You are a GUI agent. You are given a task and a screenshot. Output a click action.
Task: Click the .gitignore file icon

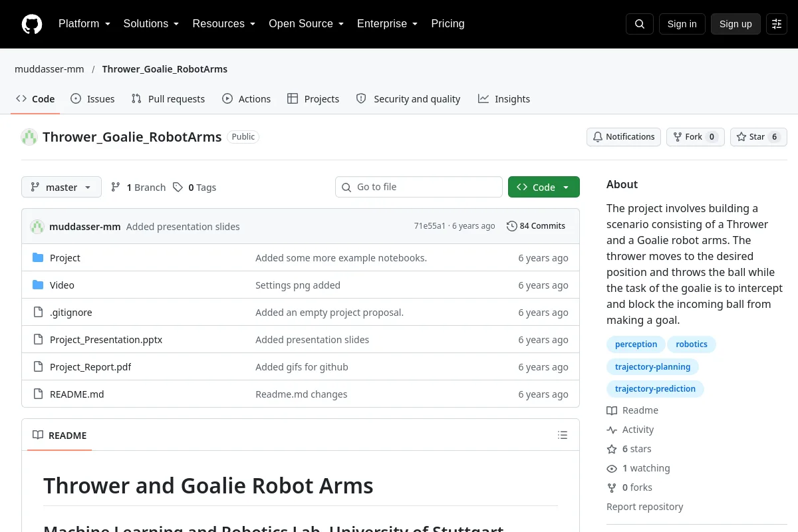click(x=38, y=313)
